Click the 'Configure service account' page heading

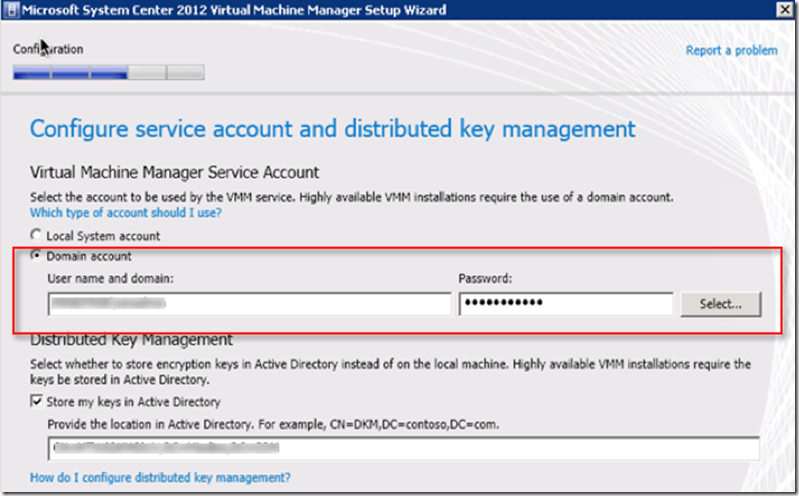click(332, 129)
